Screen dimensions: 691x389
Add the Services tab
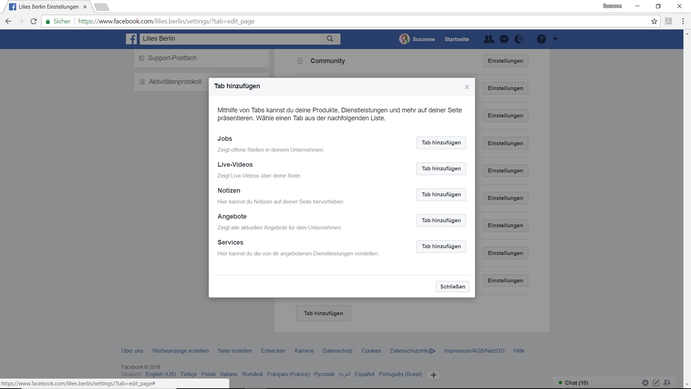pos(441,246)
